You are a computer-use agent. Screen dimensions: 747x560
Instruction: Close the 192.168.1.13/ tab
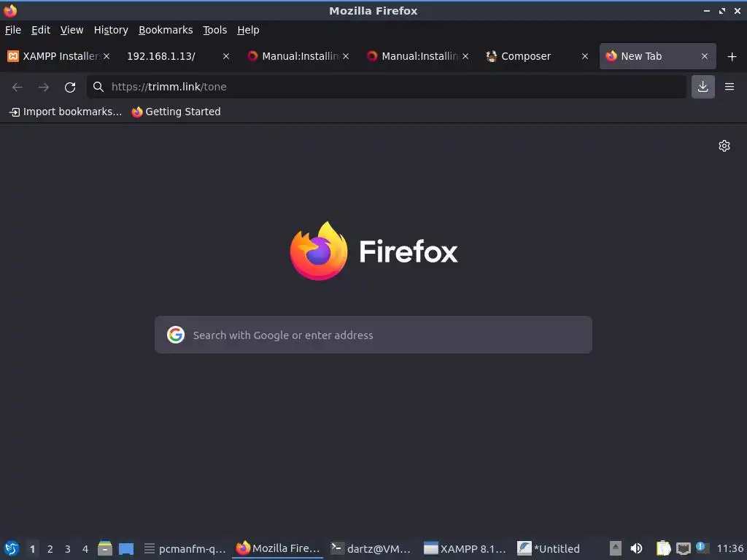tap(226, 56)
